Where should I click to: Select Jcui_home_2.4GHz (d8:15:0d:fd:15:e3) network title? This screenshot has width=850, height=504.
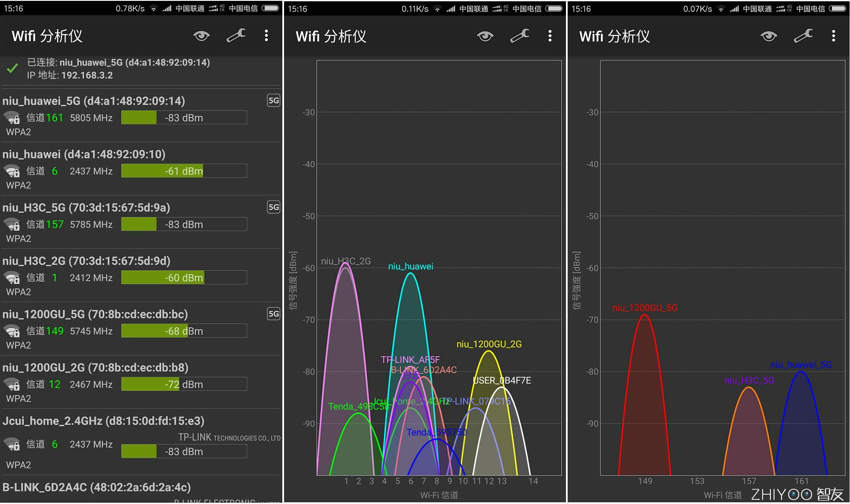pos(103,421)
